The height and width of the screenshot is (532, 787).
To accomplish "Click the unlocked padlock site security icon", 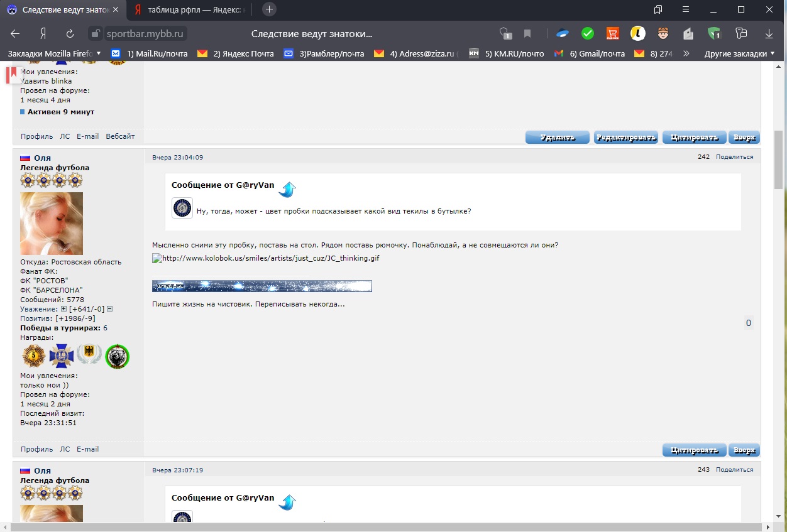I will coord(95,34).
